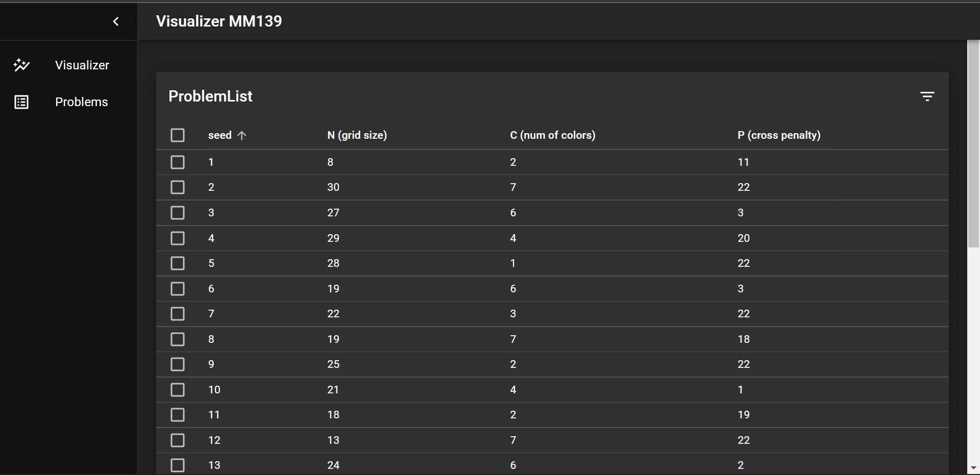
Task: Select the checkbox for seed 5 row
Action: click(178, 263)
